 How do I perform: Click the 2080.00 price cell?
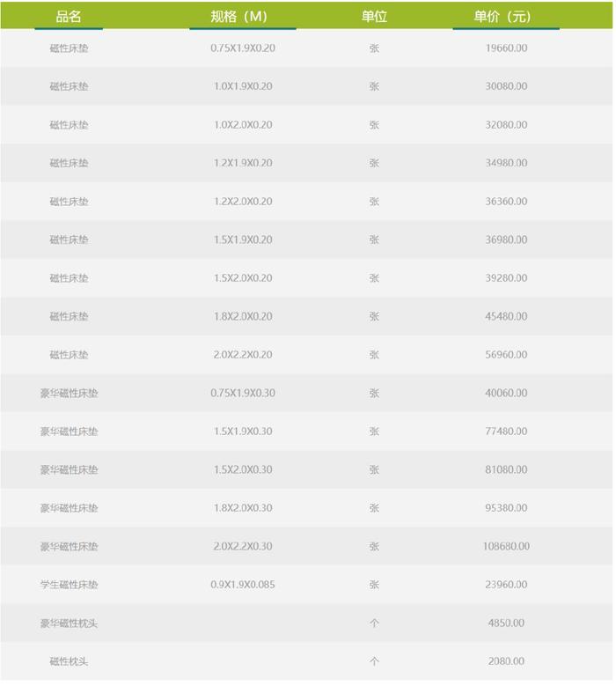tap(506, 661)
